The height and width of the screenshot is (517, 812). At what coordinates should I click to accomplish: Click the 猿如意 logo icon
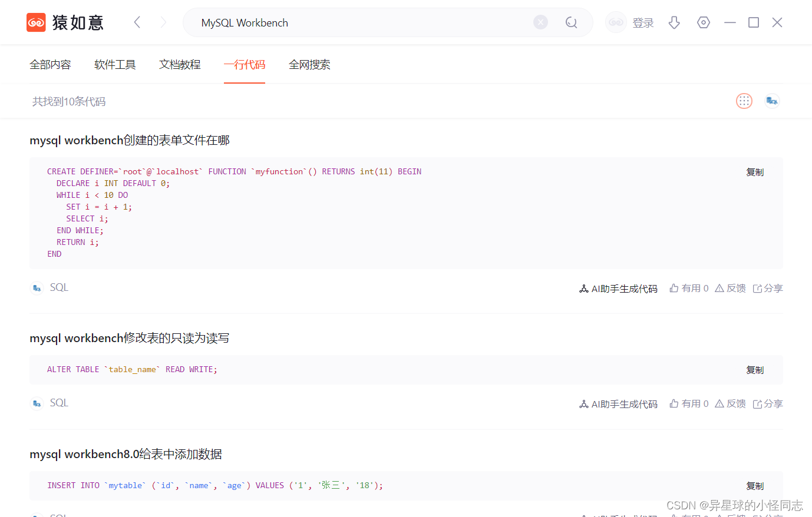36,22
